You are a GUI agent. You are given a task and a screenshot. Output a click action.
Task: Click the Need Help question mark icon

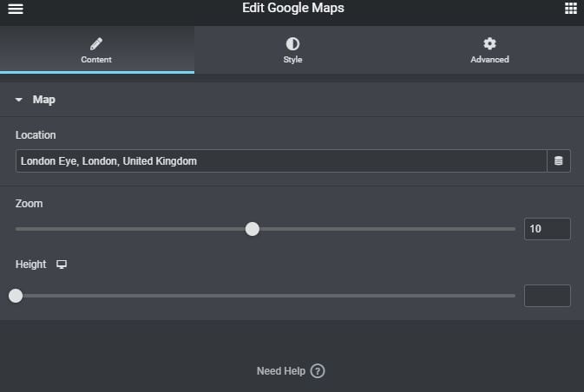318,371
